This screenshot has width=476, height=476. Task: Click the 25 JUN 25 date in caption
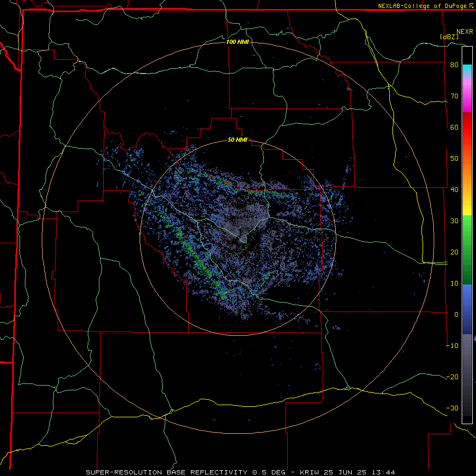(346, 472)
